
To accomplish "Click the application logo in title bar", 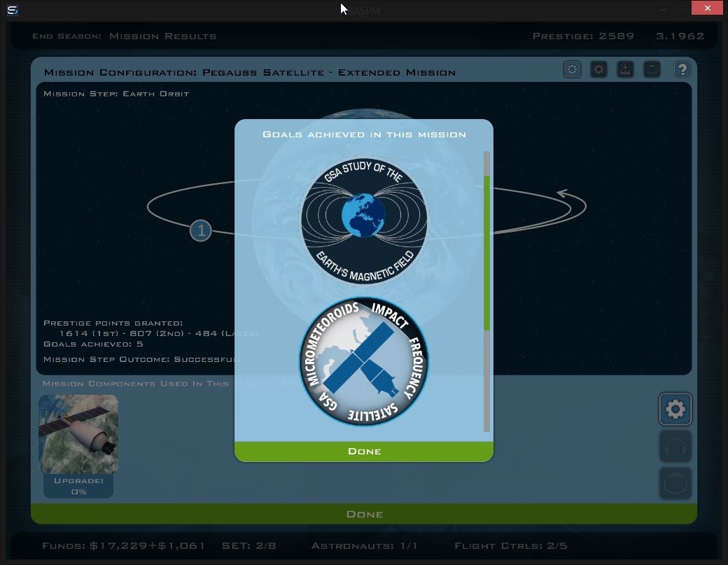I will tap(13, 10).
